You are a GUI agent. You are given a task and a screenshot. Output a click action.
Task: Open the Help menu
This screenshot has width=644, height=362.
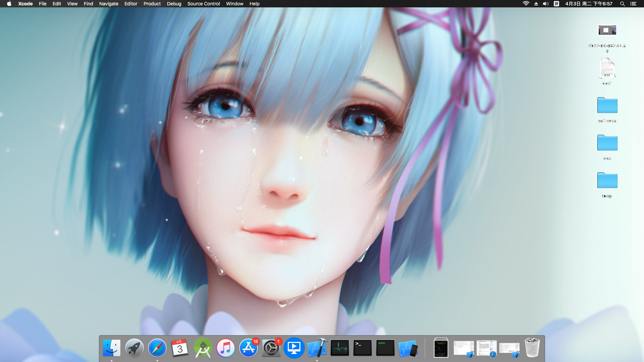(254, 4)
